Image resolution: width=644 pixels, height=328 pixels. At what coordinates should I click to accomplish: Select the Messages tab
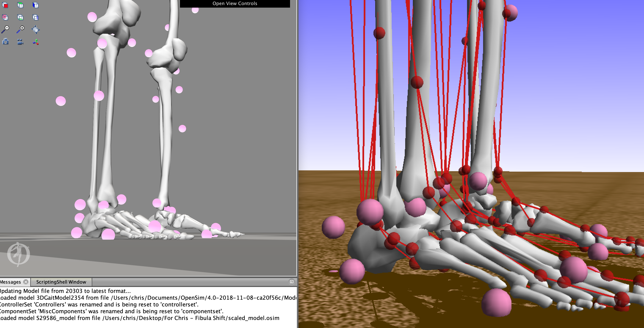pos(10,282)
